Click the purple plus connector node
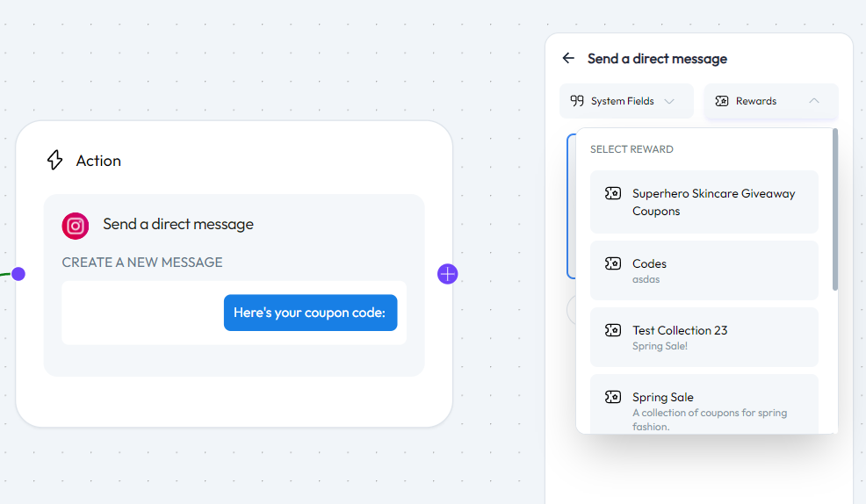This screenshot has height=504, width=866. tap(448, 274)
